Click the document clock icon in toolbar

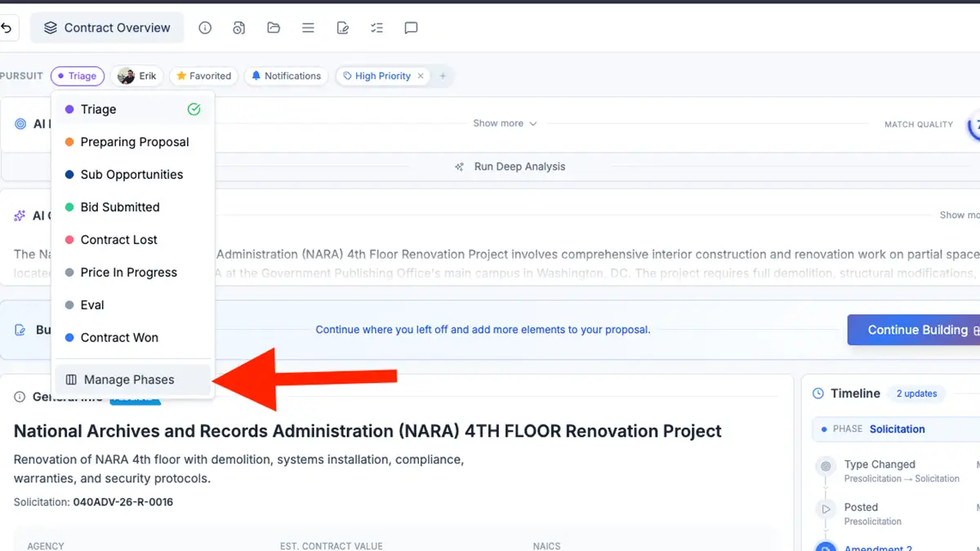point(238,28)
